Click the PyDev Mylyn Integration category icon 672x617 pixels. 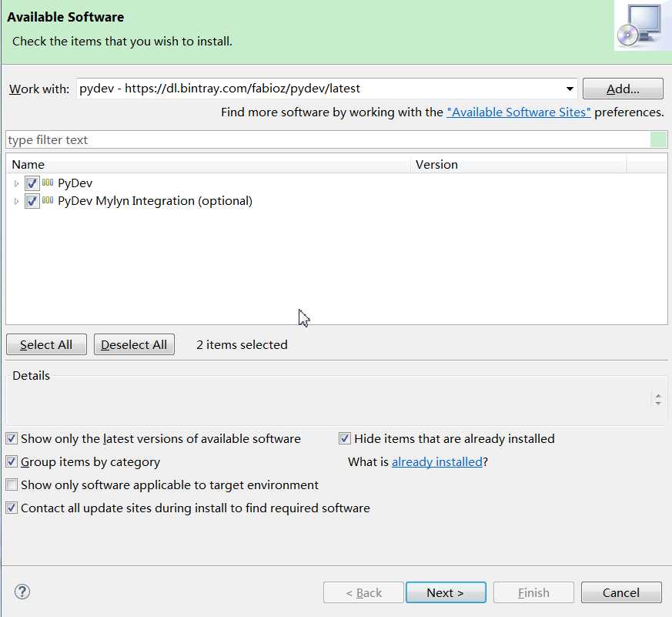tap(48, 200)
